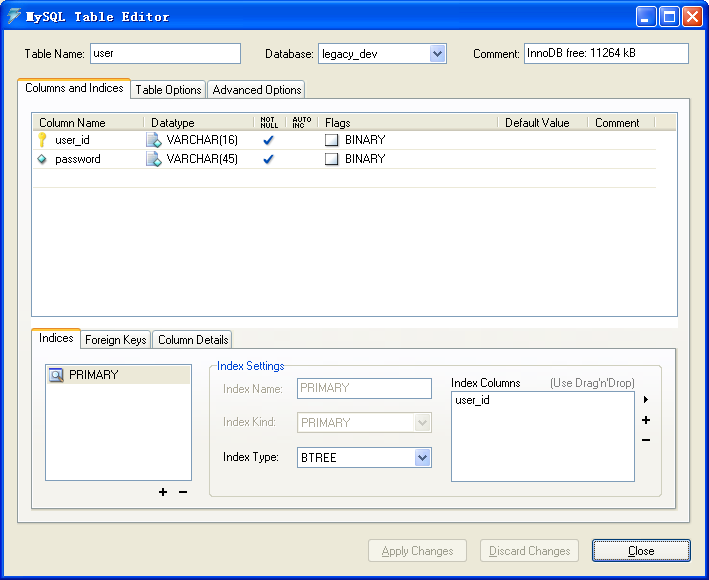This screenshot has width=709, height=580.
Task: Click the Flags column header
Action: [408, 123]
